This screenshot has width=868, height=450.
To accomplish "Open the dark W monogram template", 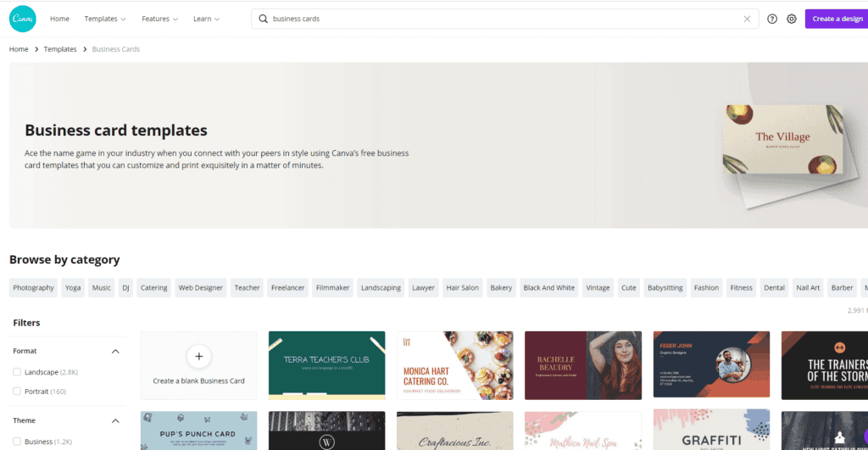I will [x=326, y=431].
